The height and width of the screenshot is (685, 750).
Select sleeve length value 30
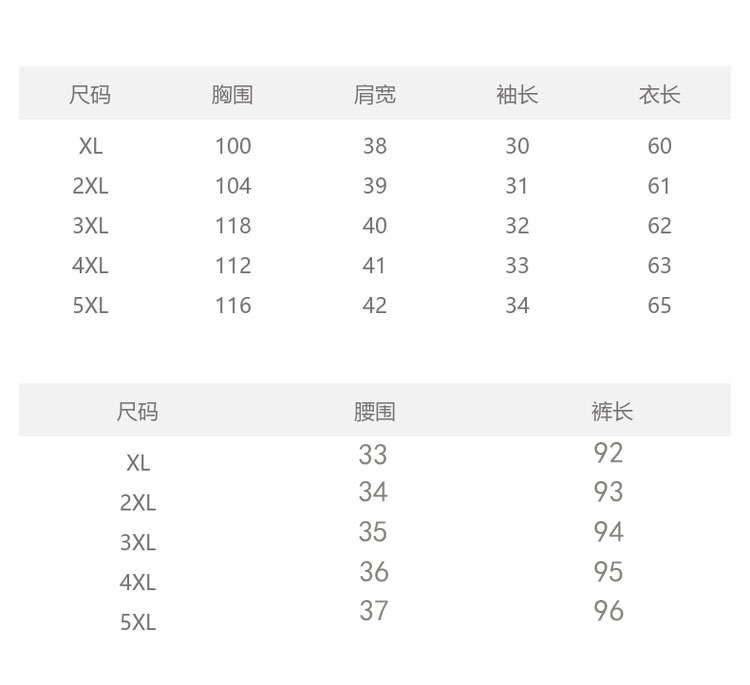click(x=517, y=146)
